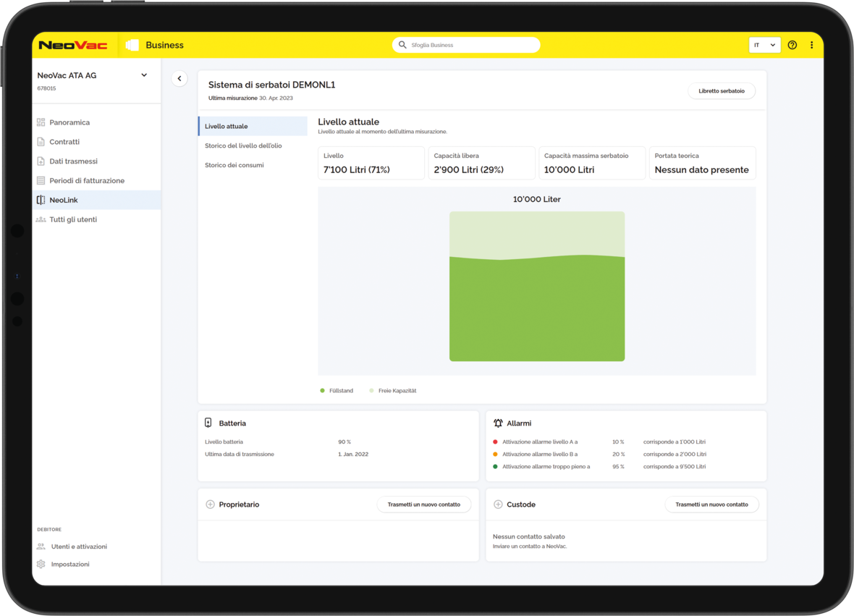The height and width of the screenshot is (616, 854).
Task: Click the Panoramica dashboard icon
Action: (41, 122)
